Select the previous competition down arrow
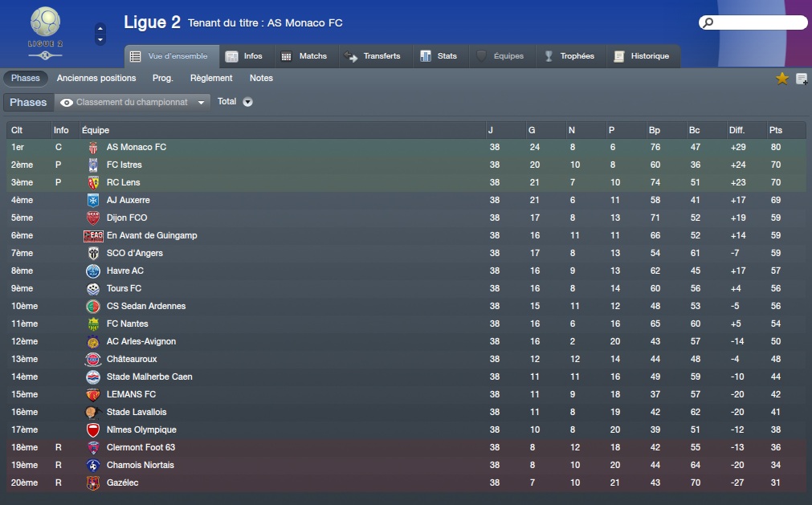The height and width of the screenshot is (505, 812). coord(100,40)
